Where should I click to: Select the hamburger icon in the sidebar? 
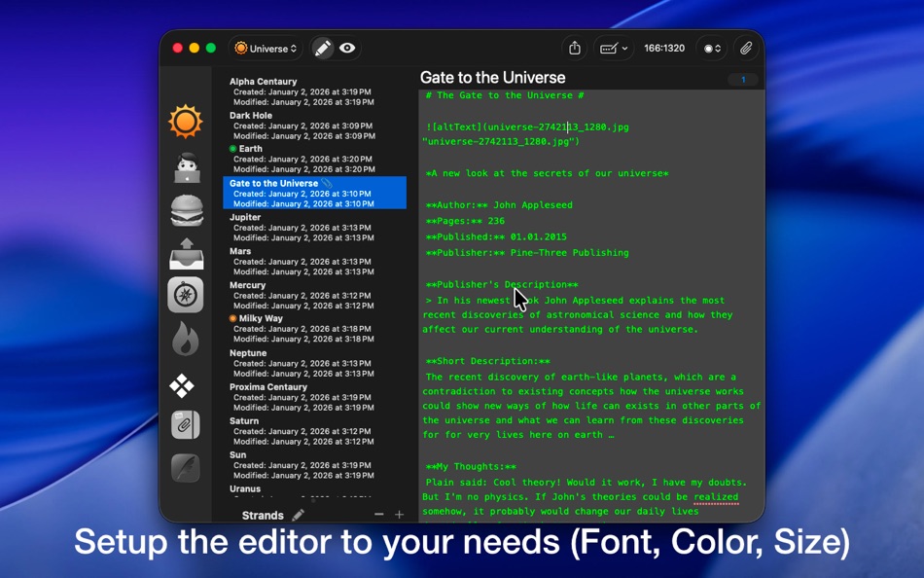pyautogui.click(x=186, y=208)
